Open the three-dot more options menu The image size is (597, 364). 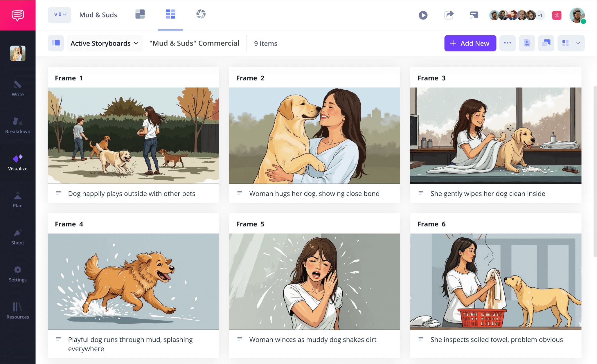pyautogui.click(x=507, y=43)
